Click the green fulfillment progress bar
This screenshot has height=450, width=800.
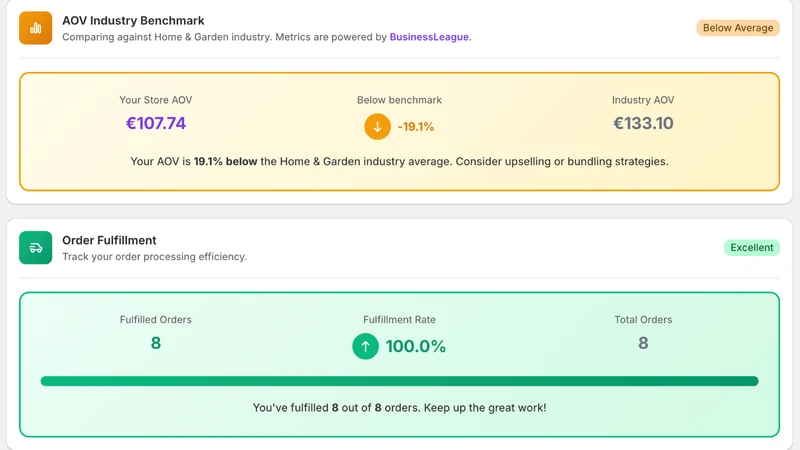[399, 381]
